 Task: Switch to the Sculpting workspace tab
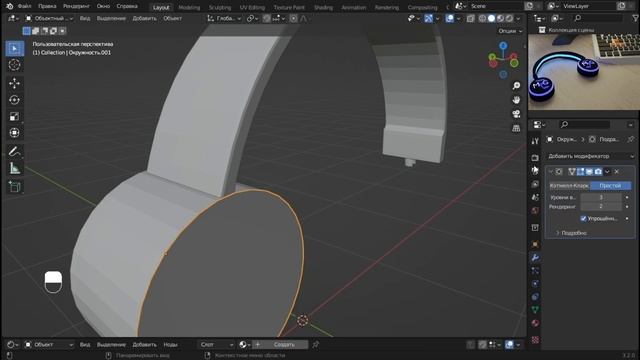coord(220,7)
